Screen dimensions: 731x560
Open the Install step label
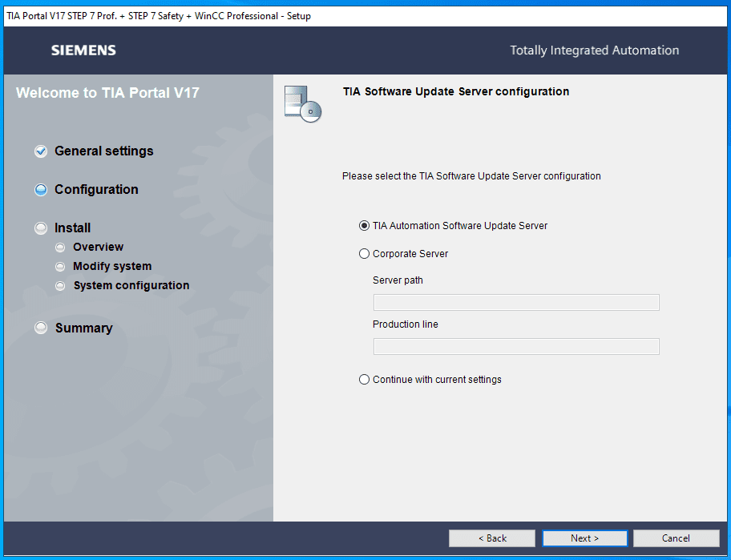coord(73,228)
